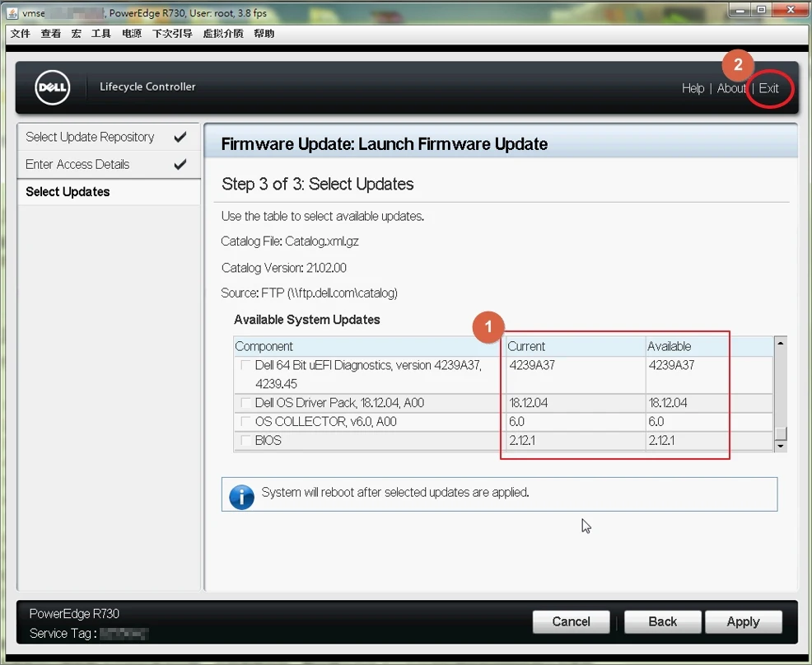Image resolution: width=812 pixels, height=665 pixels.
Task: Check the Dell 64 Bit uEFI Diagnostics checkbox
Action: click(x=245, y=365)
